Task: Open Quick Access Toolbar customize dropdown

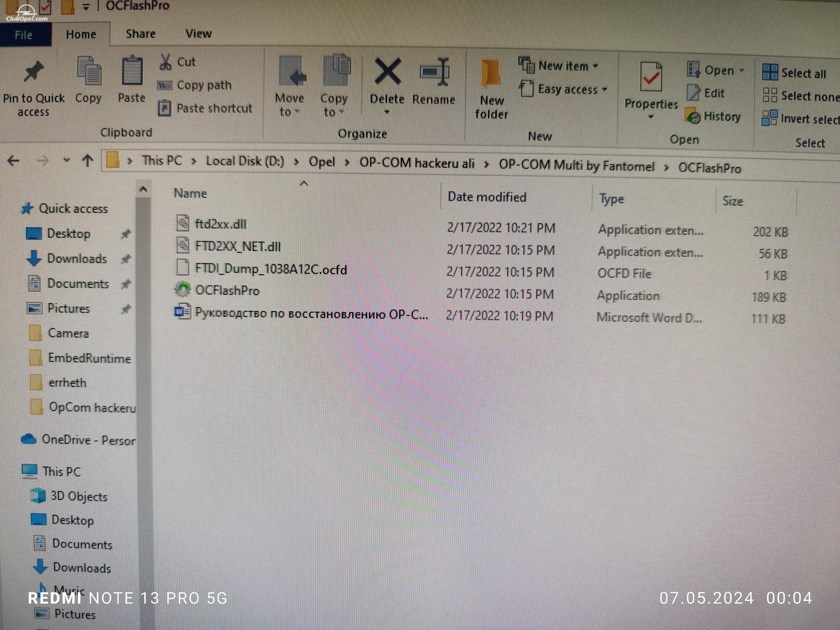Action: pos(86,7)
